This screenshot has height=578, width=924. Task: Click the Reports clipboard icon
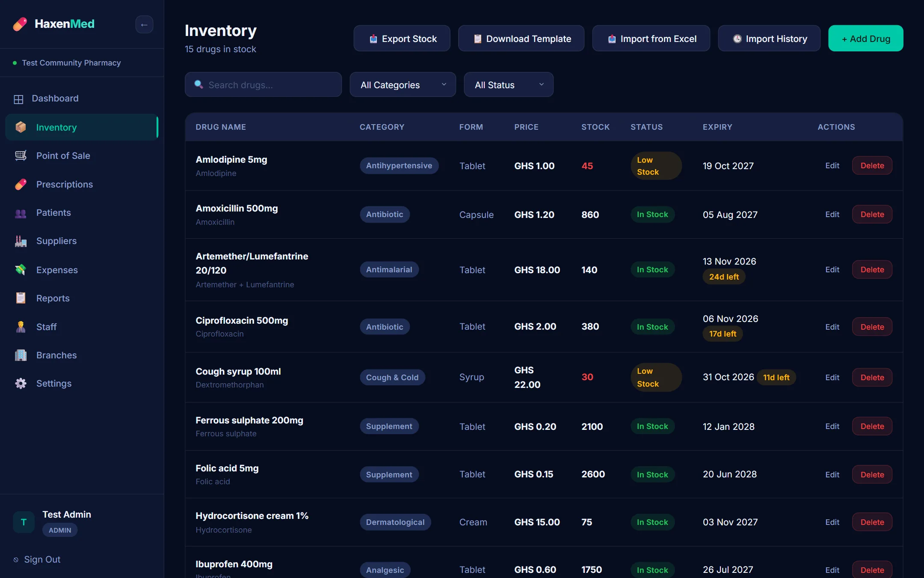(x=21, y=298)
